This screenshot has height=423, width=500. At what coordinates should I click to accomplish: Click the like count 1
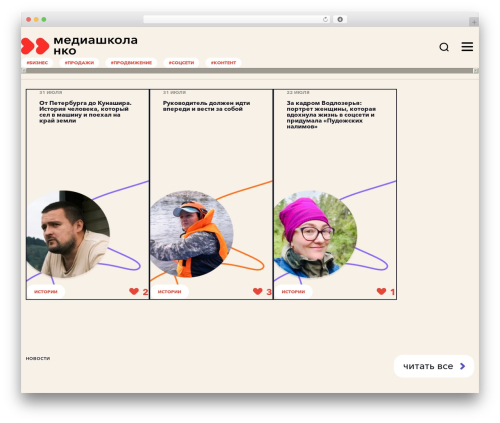[x=392, y=292]
